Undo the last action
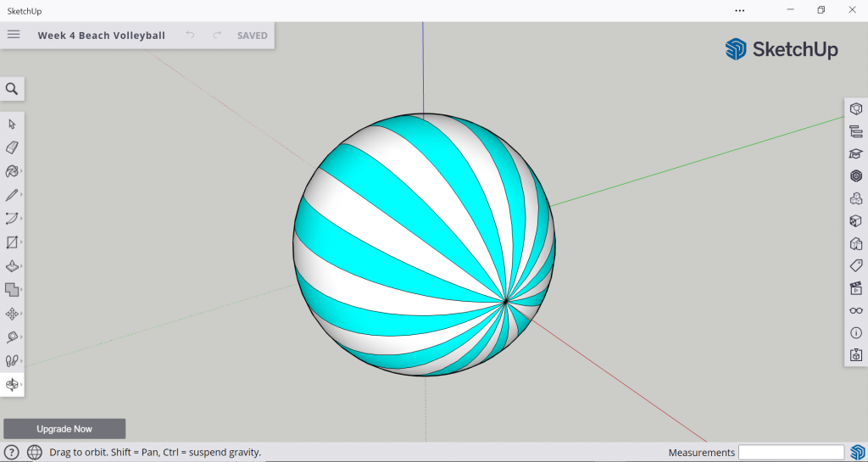Viewport: 868px width, 462px height. tap(190, 35)
